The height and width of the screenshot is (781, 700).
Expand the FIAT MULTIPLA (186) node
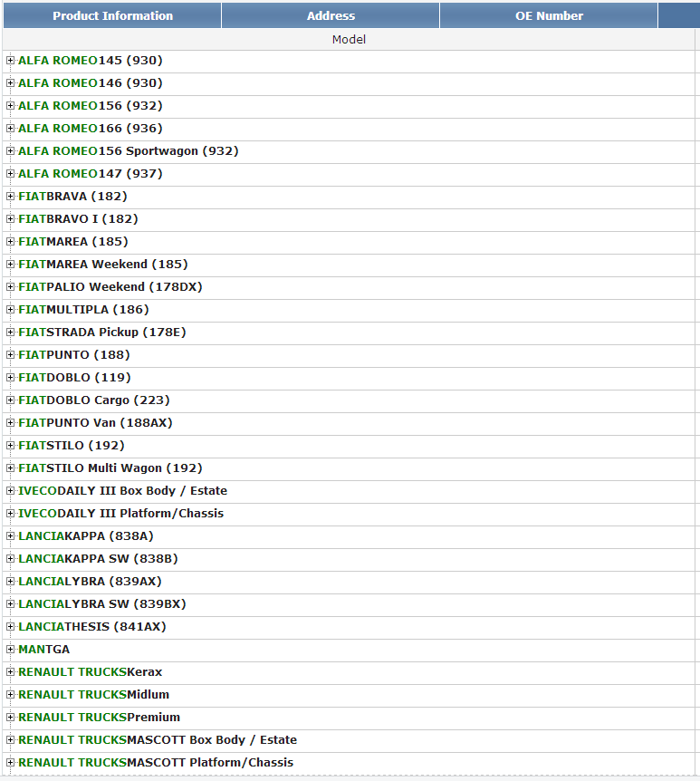click(x=10, y=310)
